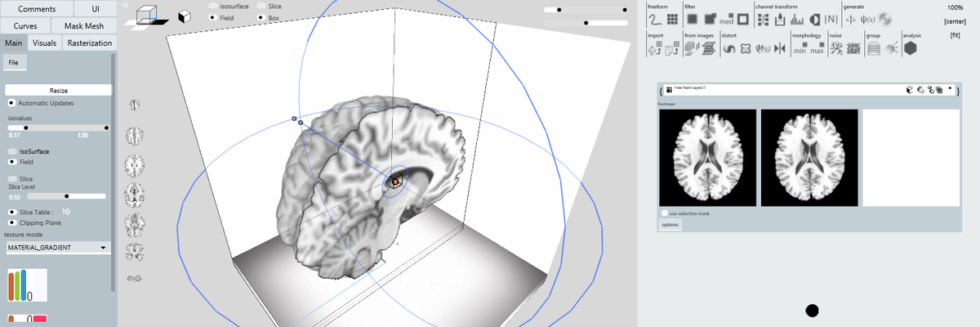The width and height of the screenshot is (980, 327).
Task: Click the layer options button
Action: click(670, 224)
